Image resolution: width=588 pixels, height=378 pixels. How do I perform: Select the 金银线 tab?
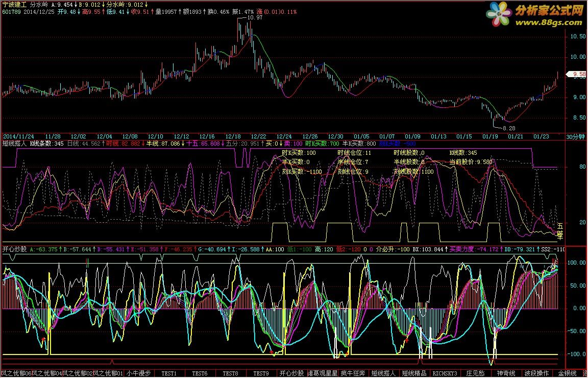click(x=568, y=373)
